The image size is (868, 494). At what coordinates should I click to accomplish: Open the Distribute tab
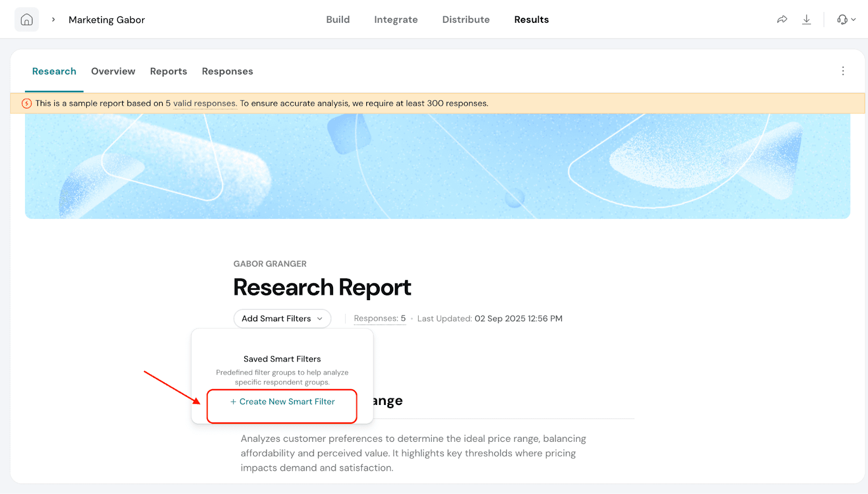point(465,20)
